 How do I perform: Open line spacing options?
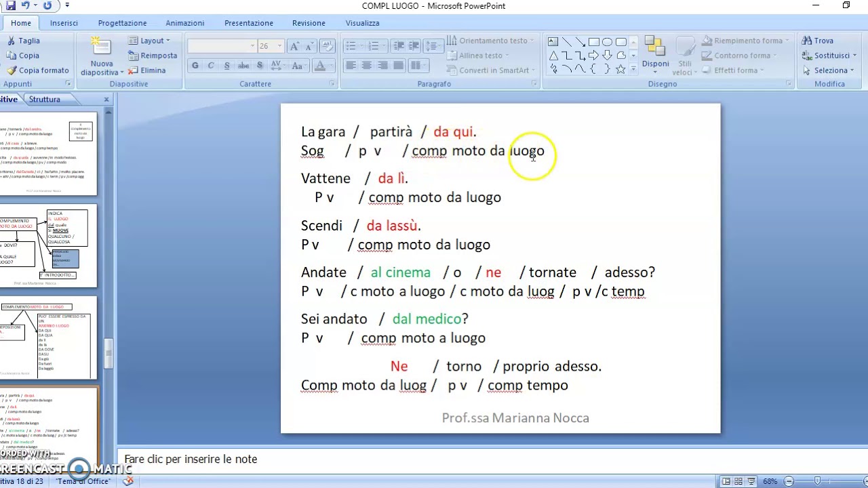tap(433, 46)
